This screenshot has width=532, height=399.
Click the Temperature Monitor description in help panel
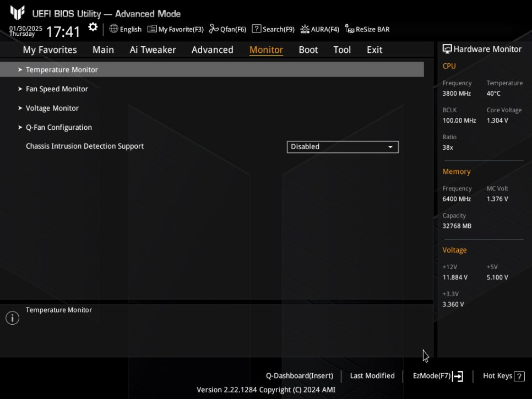(x=59, y=310)
